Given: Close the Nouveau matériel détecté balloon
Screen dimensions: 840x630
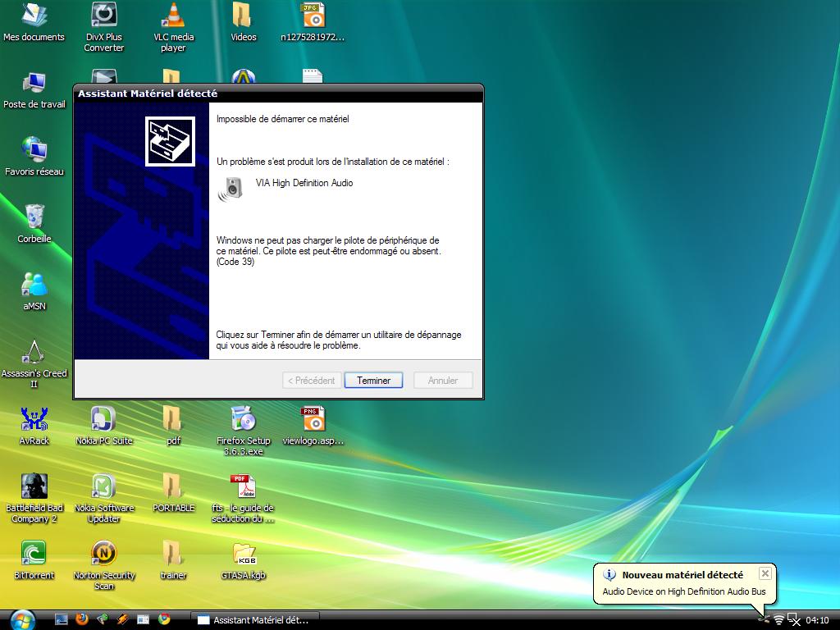Looking at the screenshot, I should (765, 573).
